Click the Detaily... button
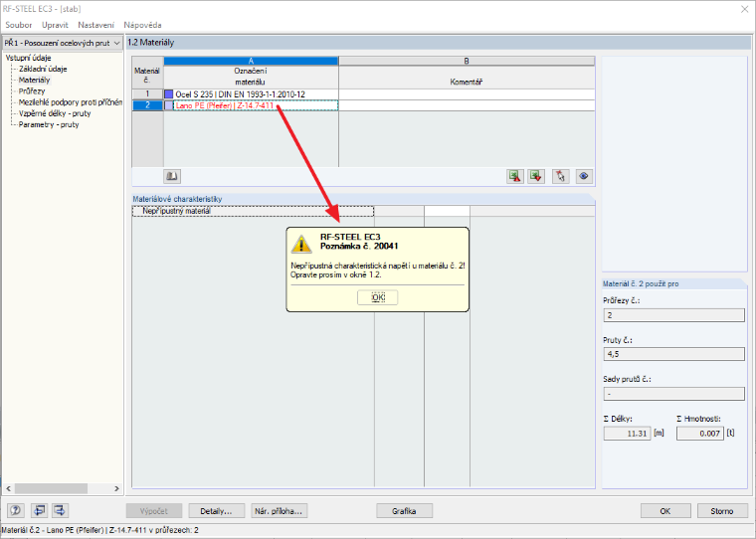Screen dimensions: 756x539 click(216, 511)
